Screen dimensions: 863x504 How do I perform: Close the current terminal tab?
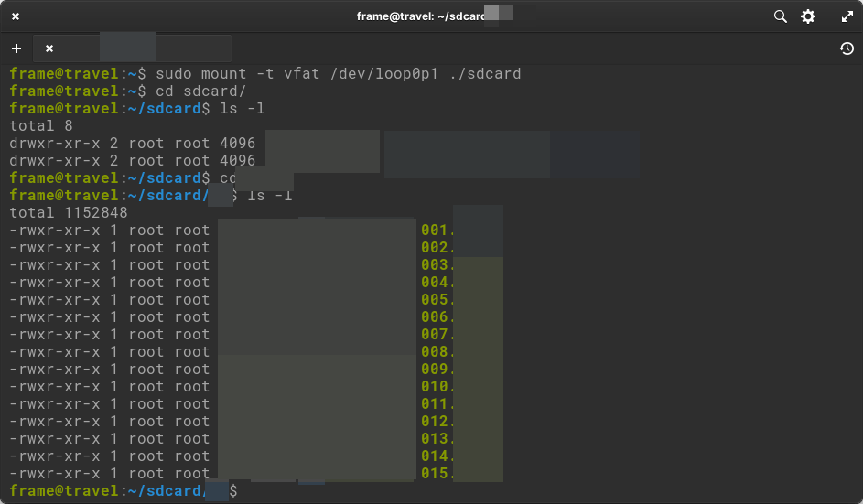[x=49, y=48]
